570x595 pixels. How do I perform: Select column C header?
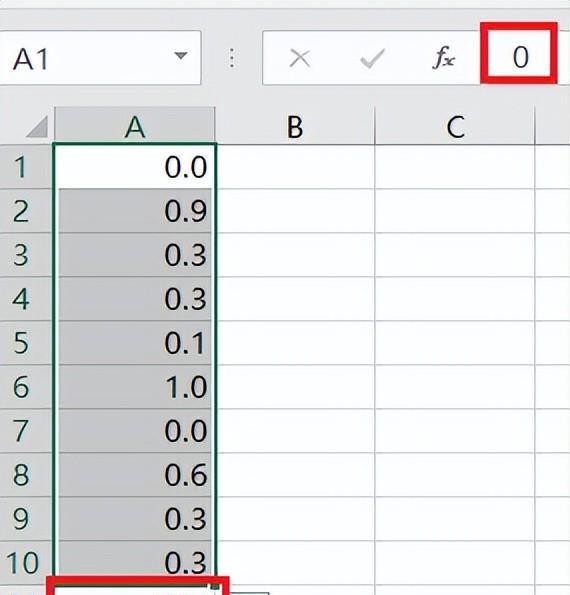[x=455, y=126]
